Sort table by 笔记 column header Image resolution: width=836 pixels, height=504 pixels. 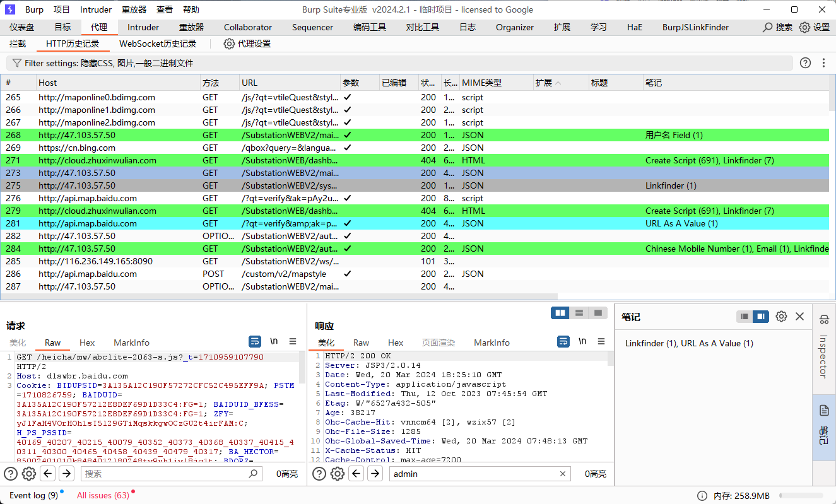735,83
